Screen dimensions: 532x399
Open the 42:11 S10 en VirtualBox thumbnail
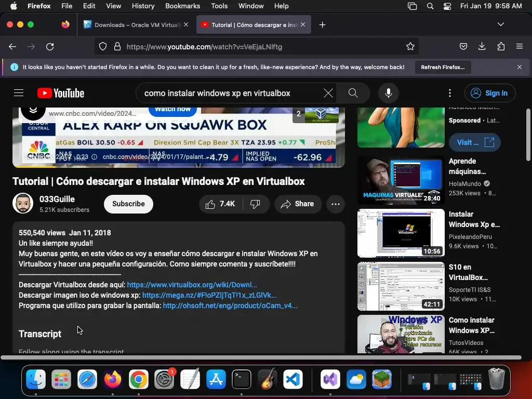(x=401, y=286)
